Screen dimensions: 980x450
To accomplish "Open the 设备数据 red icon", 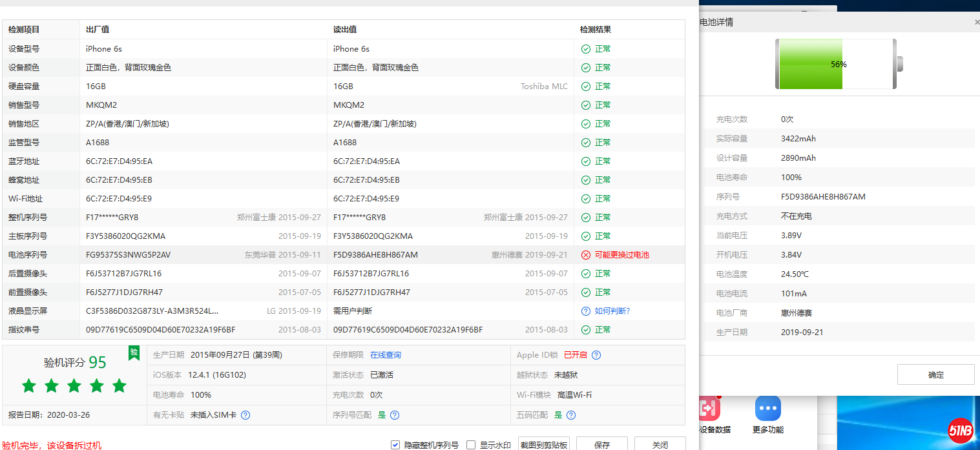I will 709,409.
